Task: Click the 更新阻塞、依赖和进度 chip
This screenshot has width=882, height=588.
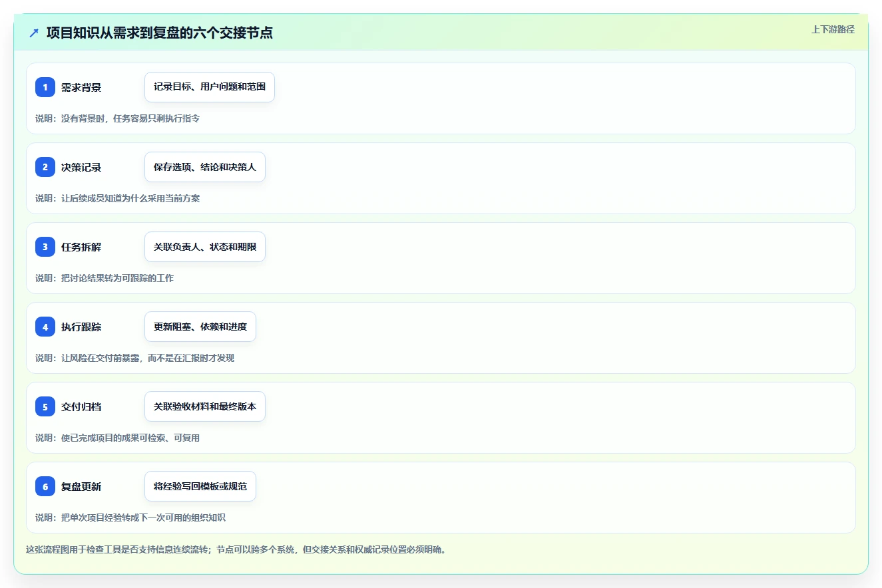Action: click(x=200, y=327)
